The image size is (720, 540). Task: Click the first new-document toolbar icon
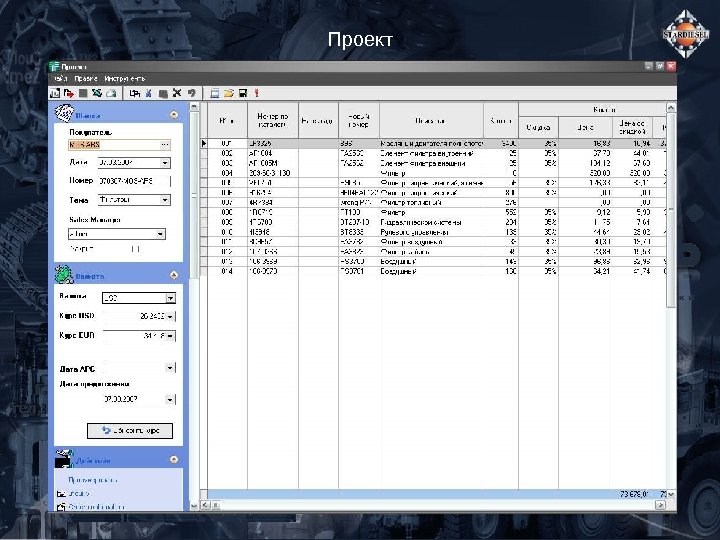click(55, 93)
